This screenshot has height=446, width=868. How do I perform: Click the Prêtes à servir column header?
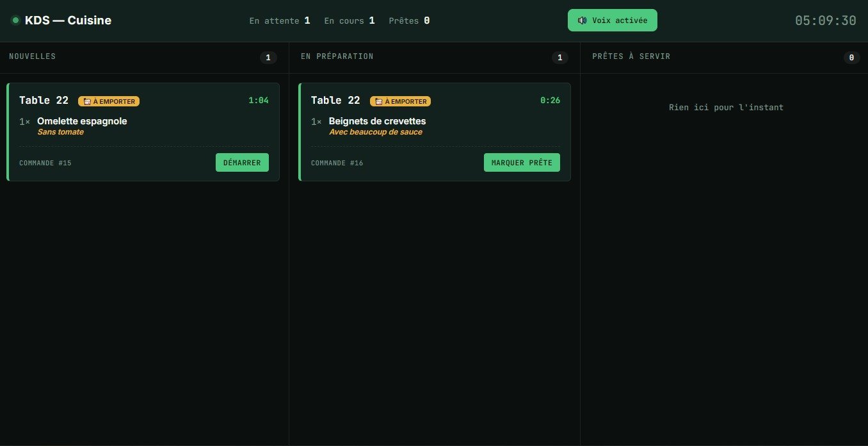click(631, 56)
